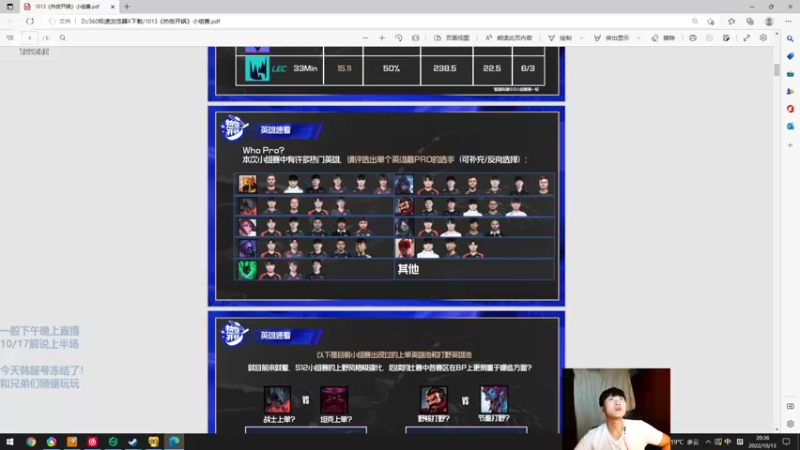Select the 绘制 draw tool
The height and width of the screenshot is (450, 800).
click(x=560, y=38)
